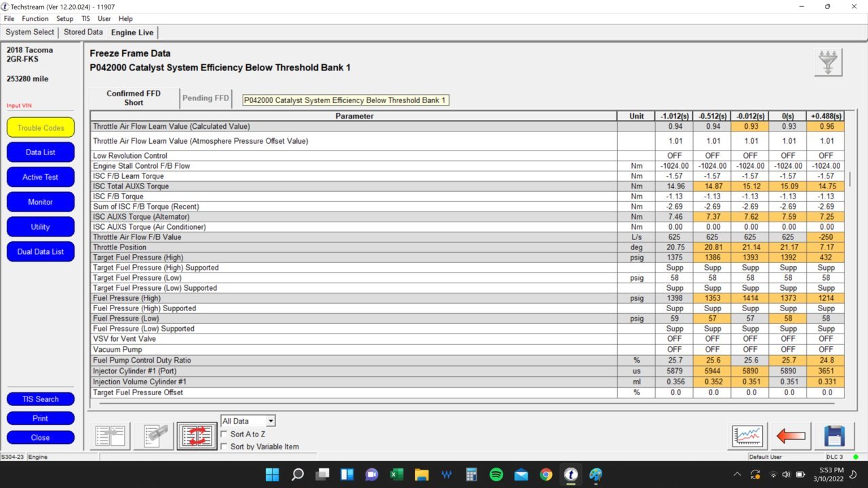The image size is (868, 488).
Task: Click the Data List button
Action: click(x=41, y=152)
